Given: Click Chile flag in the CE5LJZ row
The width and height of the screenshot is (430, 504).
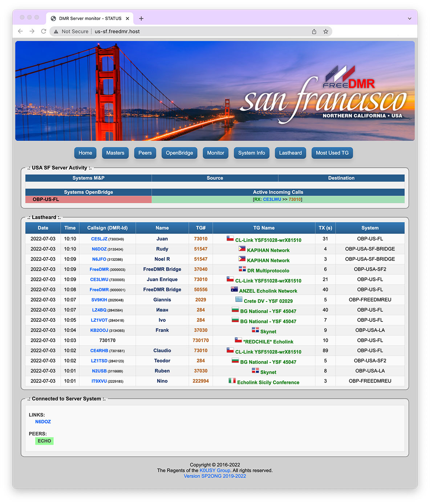Looking at the screenshot, I should [230, 238].
